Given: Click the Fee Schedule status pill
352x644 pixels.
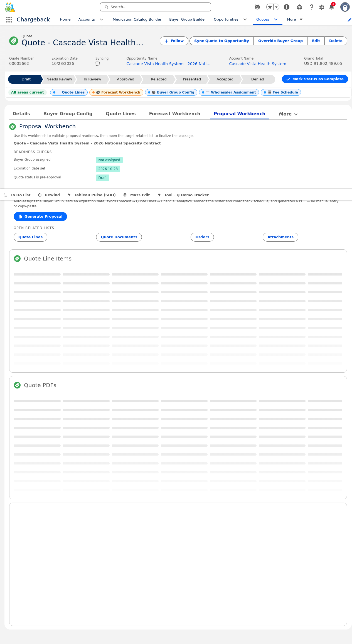Looking at the screenshot, I should [281, 92].
